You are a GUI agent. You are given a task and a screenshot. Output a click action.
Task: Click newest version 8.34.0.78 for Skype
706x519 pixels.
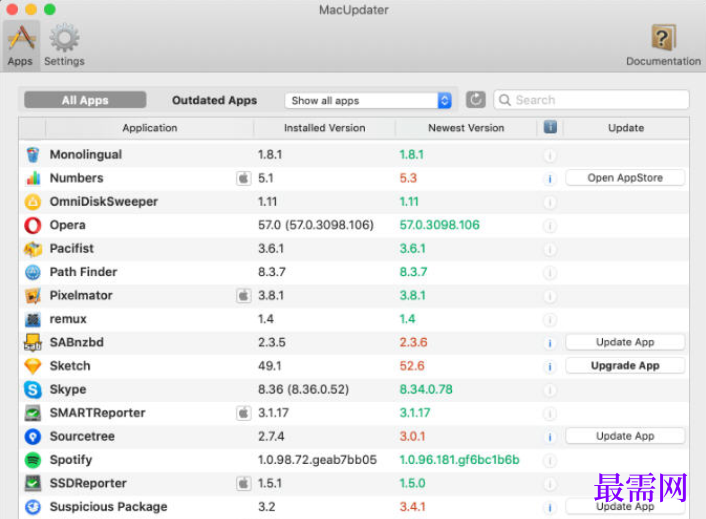426,389
